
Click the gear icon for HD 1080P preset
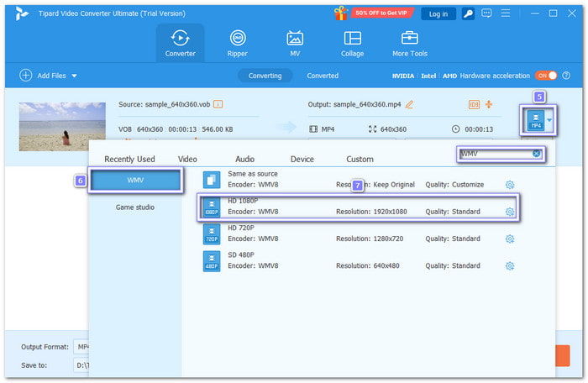[x=510, y=212]
